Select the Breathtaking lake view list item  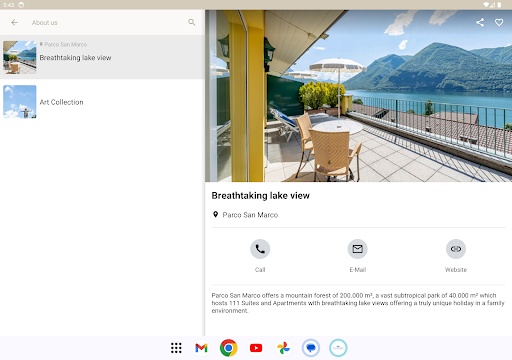click(x=102, y=57)
